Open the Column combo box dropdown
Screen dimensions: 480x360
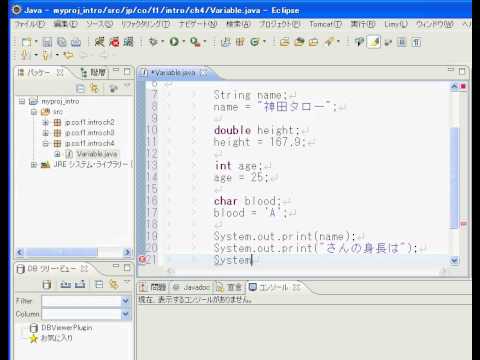click(x=126, y=314)
